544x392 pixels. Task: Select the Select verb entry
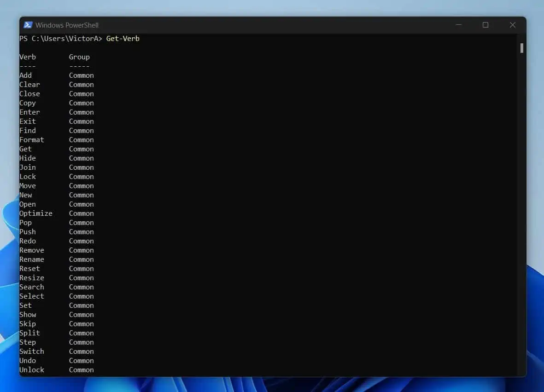[32, 296]
